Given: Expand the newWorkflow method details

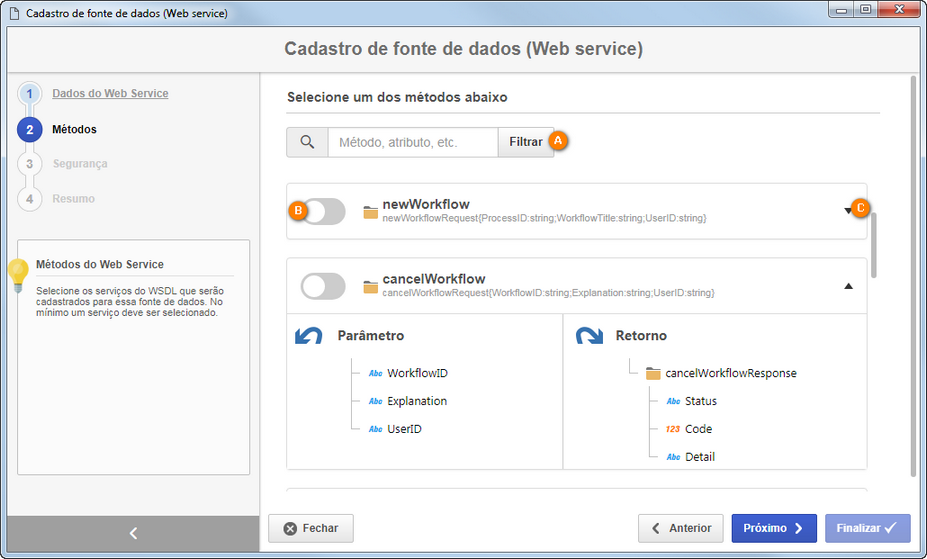Looking at the screenshot, I should pos(848,210).
